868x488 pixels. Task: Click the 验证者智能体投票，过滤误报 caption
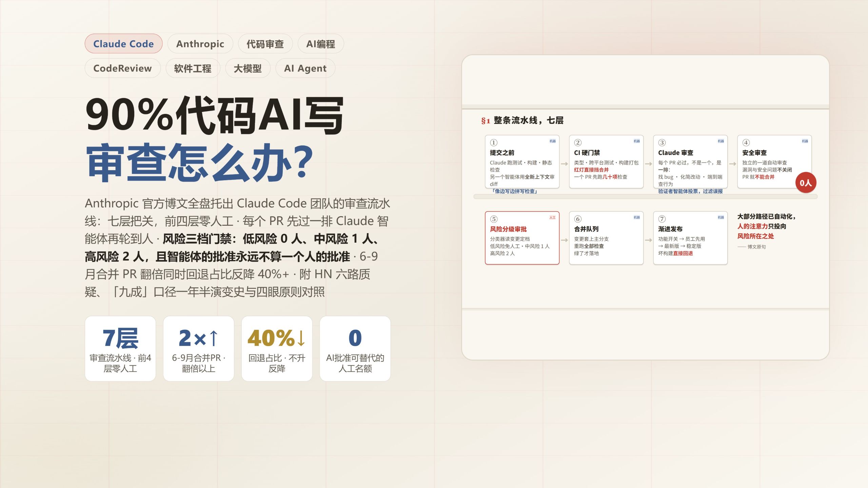(x=690, y=191)
